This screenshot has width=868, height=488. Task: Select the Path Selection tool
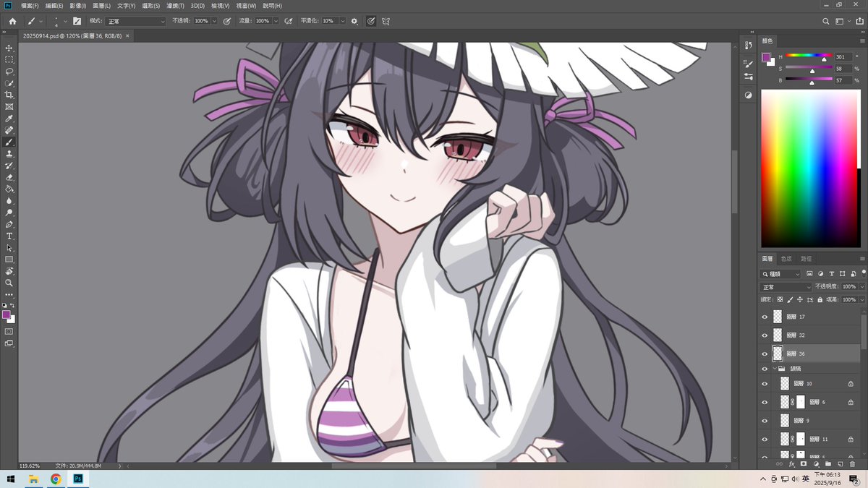tap(9, 248)
